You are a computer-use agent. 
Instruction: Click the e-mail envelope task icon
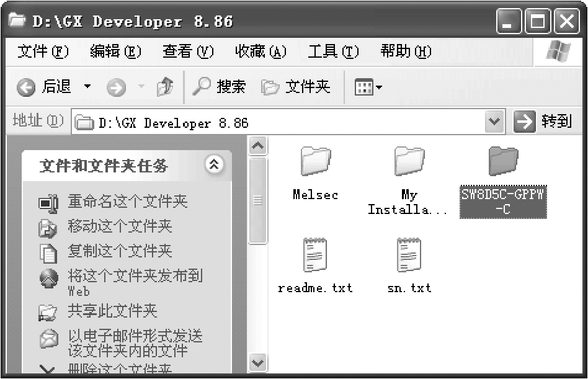(x=49, y=338)
